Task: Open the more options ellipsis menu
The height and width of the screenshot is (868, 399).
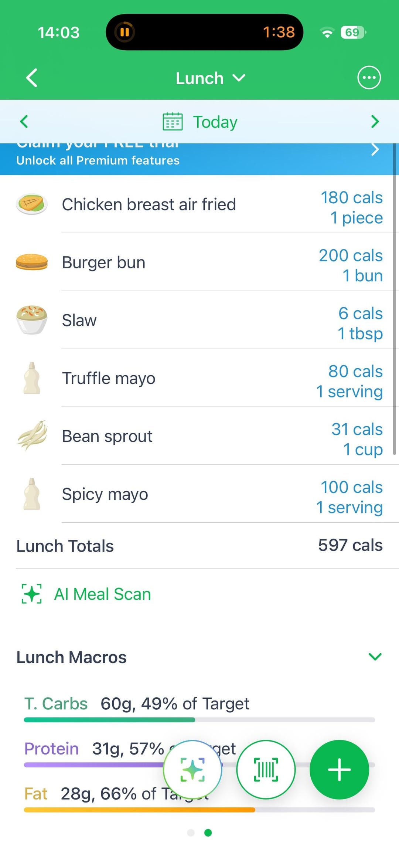Action: 369,78
